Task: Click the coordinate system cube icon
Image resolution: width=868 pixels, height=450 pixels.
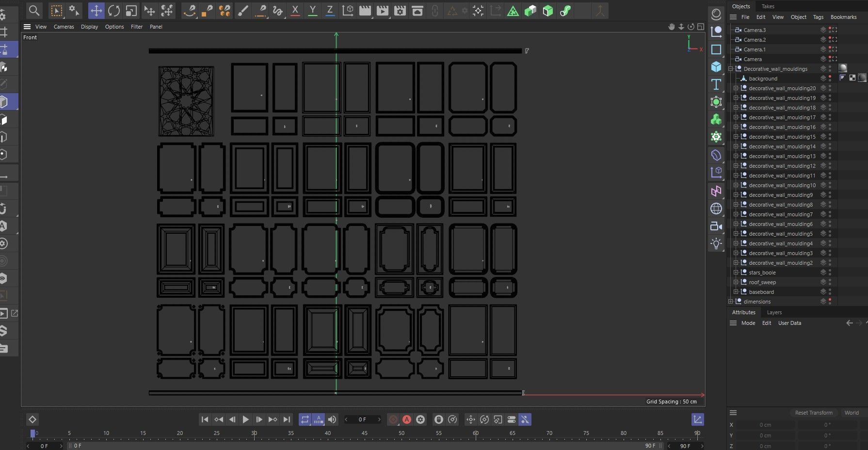Action: click(x=348, y=10)
